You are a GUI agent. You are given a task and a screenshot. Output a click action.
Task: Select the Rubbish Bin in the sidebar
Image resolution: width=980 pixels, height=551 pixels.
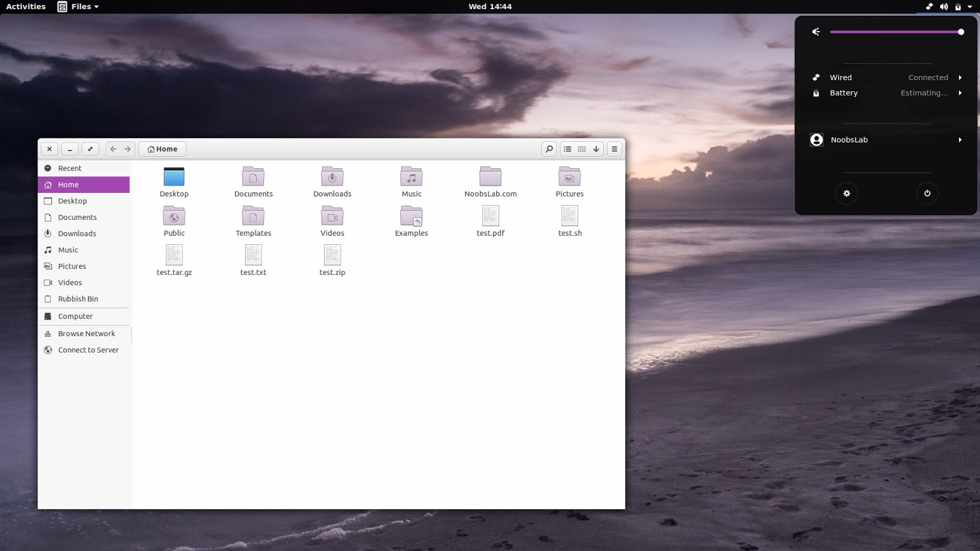pyautogui.click(x=78, y=299)
